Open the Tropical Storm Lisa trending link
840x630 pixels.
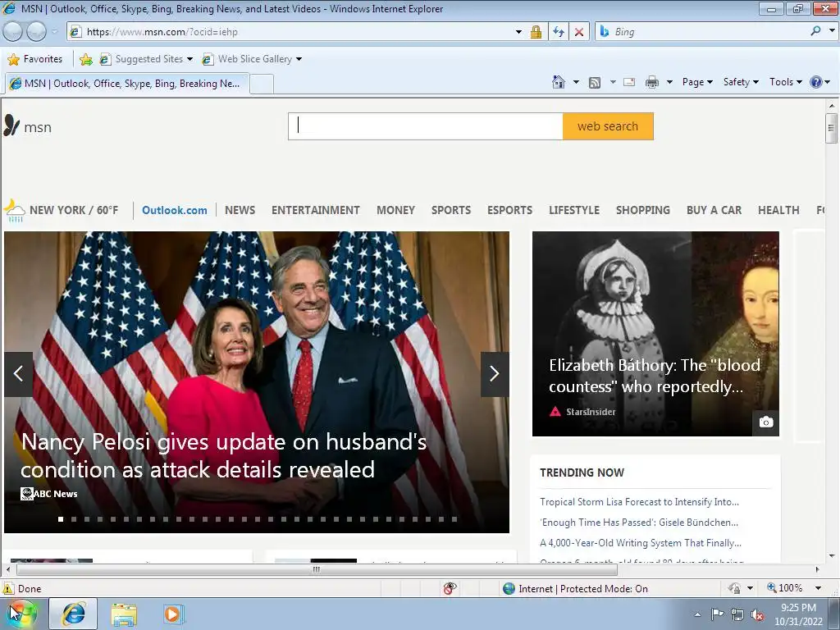639,502
